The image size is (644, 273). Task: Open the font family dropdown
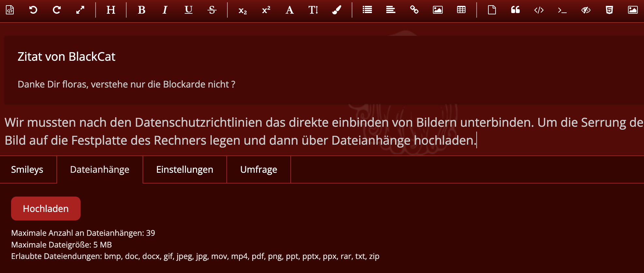(x=289, y=10)
